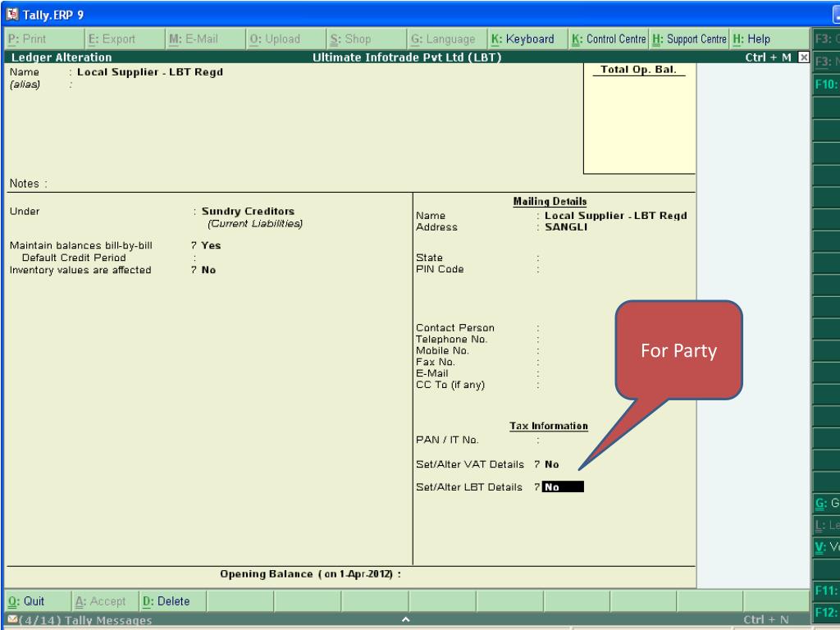Click the Ultimate Infotrade Pvt Ltd (LBT) title
The width and height of the screenshot is (840, 630).
point(407,57)
